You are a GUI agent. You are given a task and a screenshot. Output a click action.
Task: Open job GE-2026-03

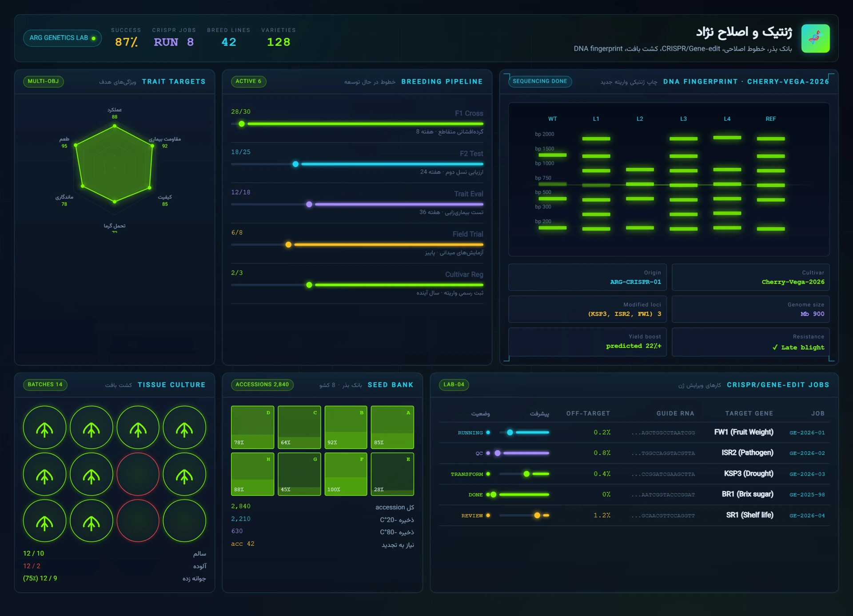click(x=807, y=474)
